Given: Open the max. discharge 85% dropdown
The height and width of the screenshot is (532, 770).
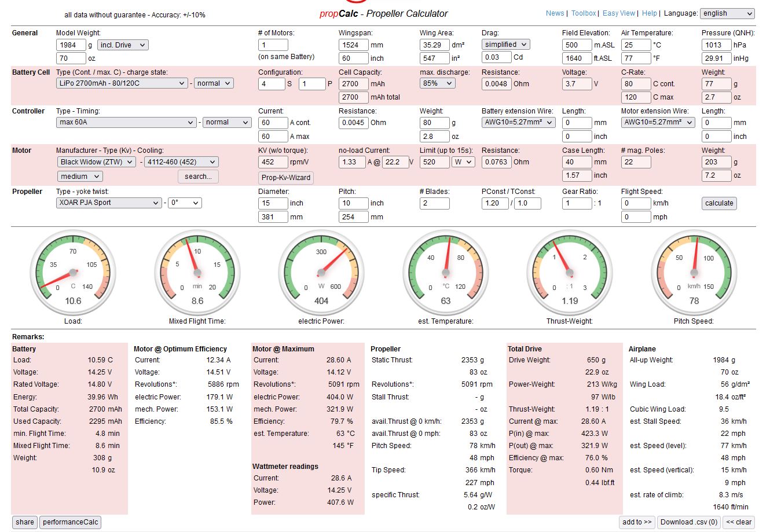Looking at the screenshot, I should 437,83.
